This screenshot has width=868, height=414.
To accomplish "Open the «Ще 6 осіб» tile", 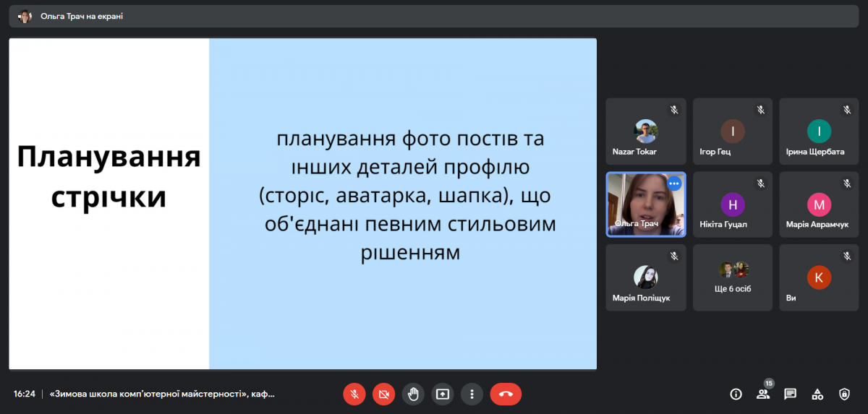I will (733, 277).
